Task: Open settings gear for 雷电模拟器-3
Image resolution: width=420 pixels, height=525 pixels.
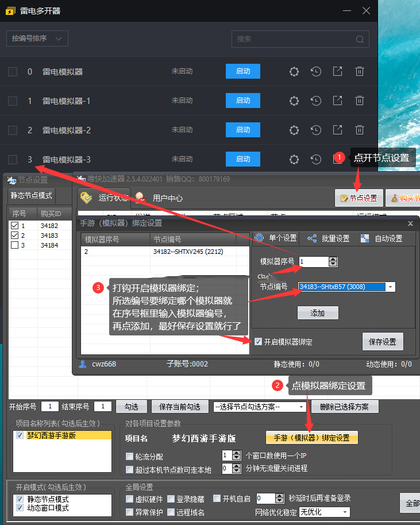Action: point(294,159)
